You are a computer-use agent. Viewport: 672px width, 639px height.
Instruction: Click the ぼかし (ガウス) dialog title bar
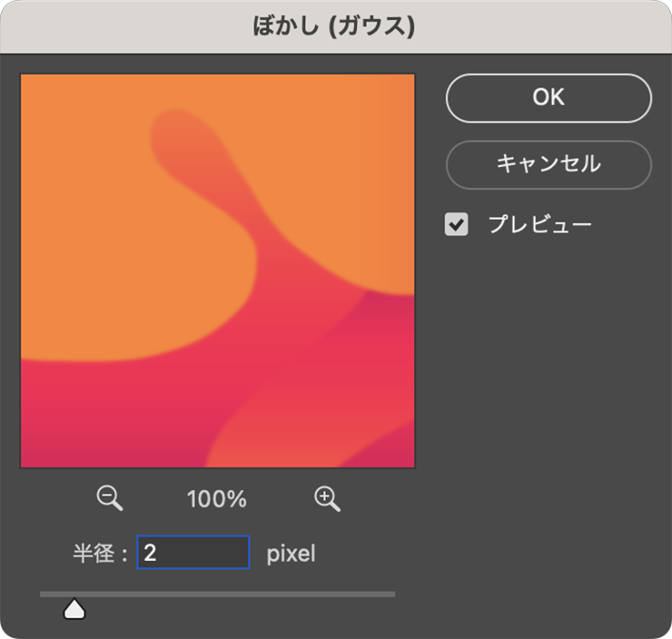click(334, 26)
